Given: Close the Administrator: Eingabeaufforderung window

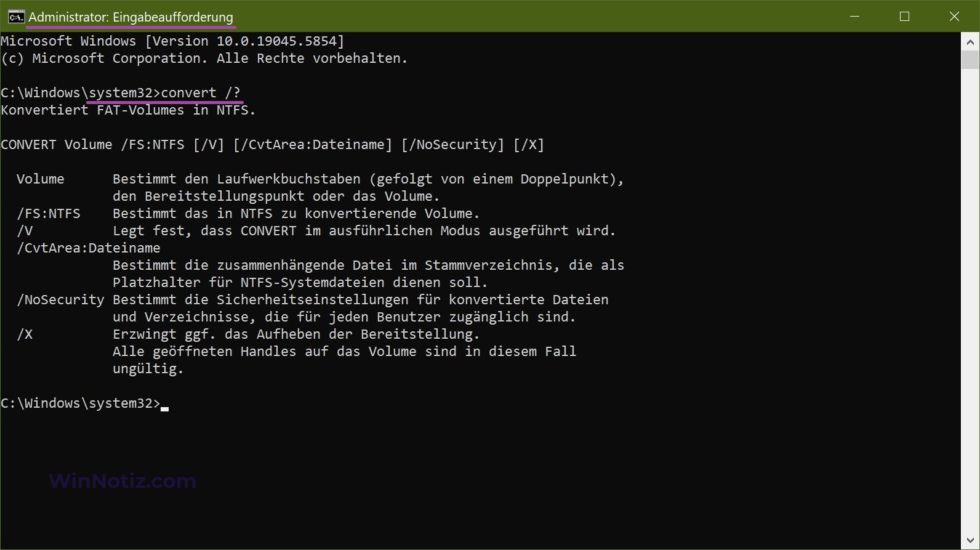Looking at the screenshot, I should [954, 17].
